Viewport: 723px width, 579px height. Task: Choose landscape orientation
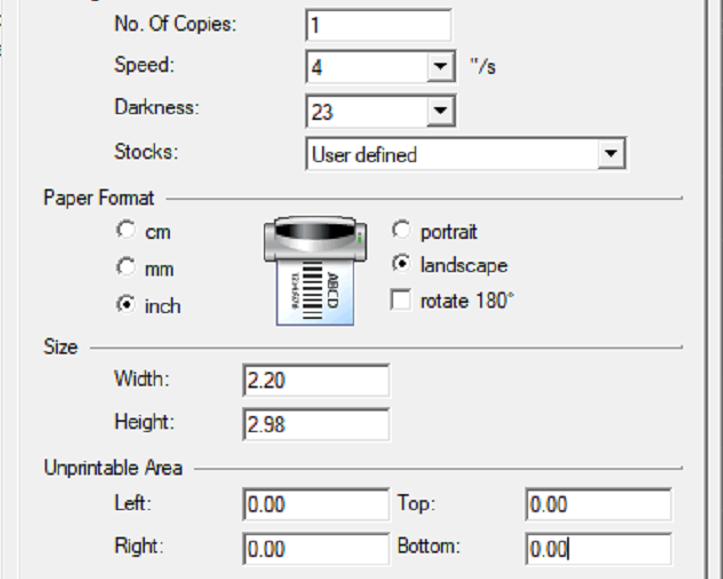(x=401, y=265)
